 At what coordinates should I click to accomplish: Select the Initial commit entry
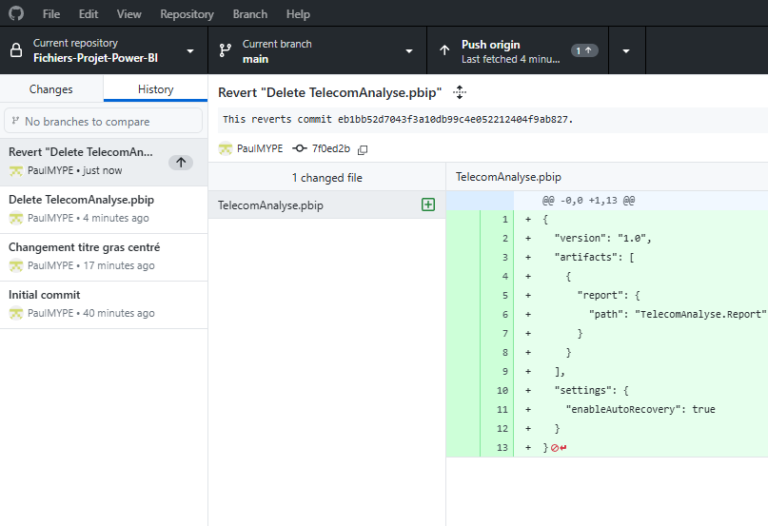point(103,304)
